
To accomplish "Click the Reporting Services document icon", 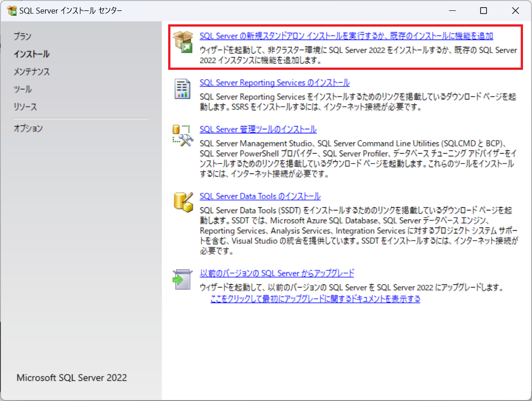I will [x=182, y=89].
